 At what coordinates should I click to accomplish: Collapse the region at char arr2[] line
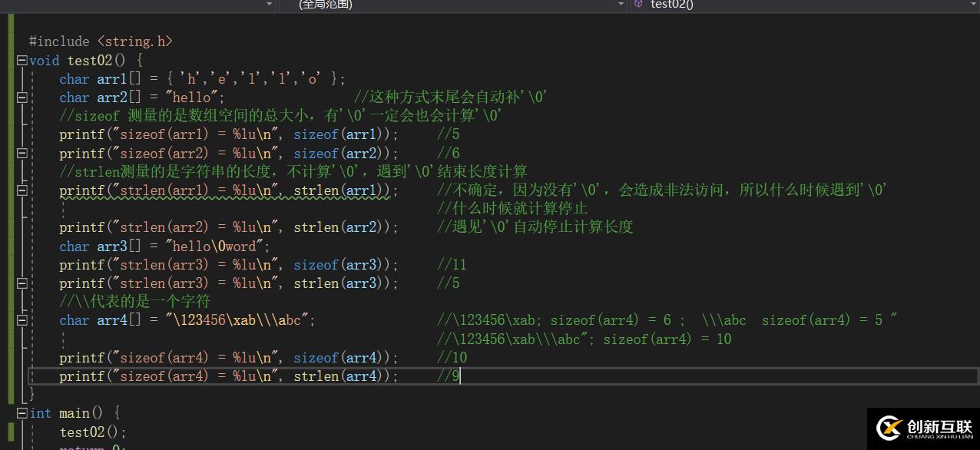pyautogui.click(x=22, y=98)
